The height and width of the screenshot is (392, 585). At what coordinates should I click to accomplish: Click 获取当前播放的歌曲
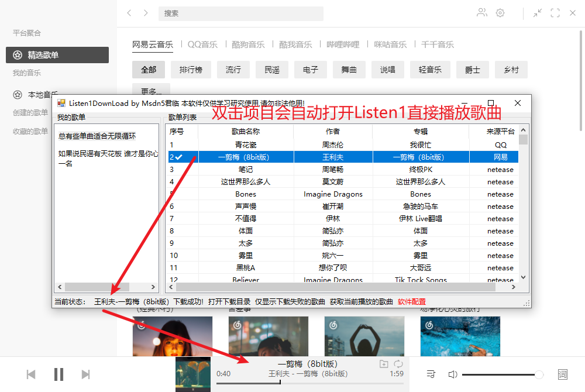[x=361, y=302]
